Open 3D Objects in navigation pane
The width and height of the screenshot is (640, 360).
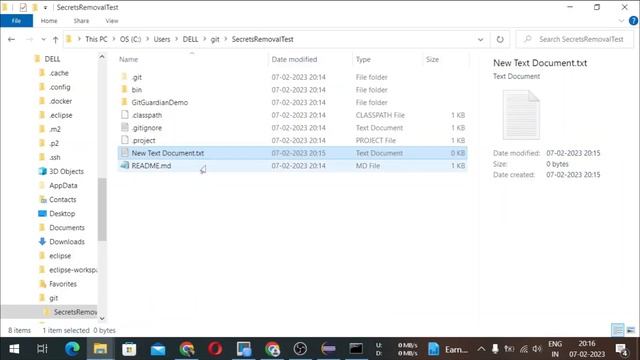66,171
